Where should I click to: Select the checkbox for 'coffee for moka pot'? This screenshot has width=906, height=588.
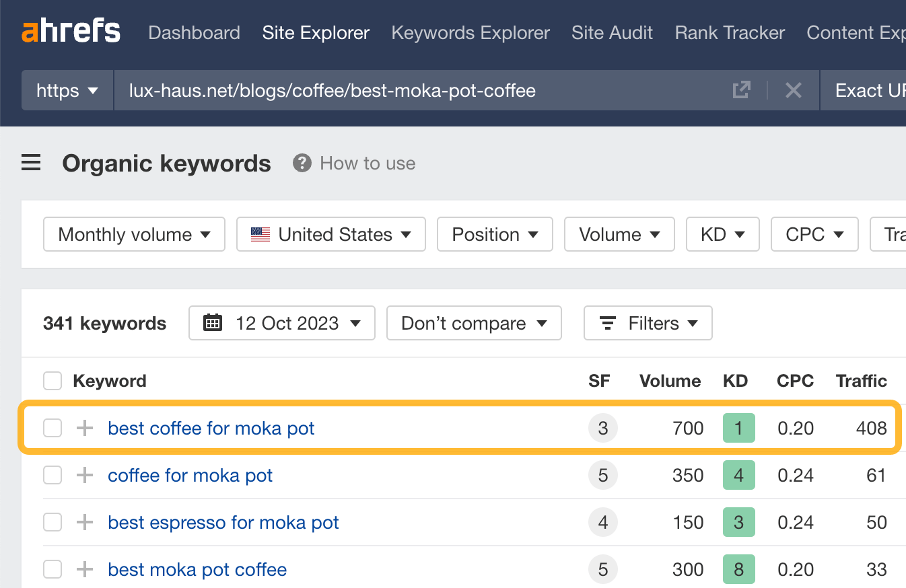click(x=52, y=475)
